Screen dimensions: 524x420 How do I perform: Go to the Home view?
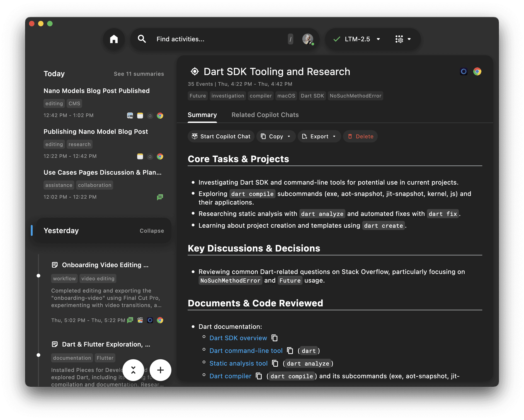[114, 39]
